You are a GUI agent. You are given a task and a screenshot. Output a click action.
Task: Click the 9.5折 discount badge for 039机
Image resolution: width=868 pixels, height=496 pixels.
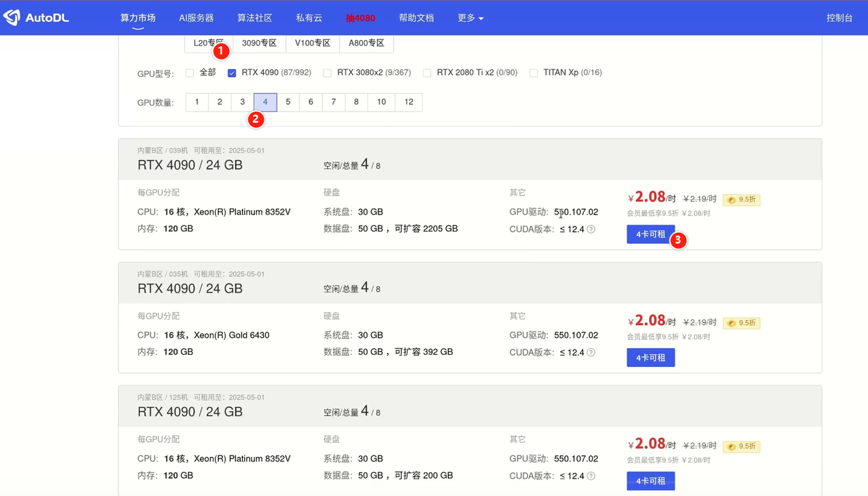pyautogui.click(x=741, y=199)
